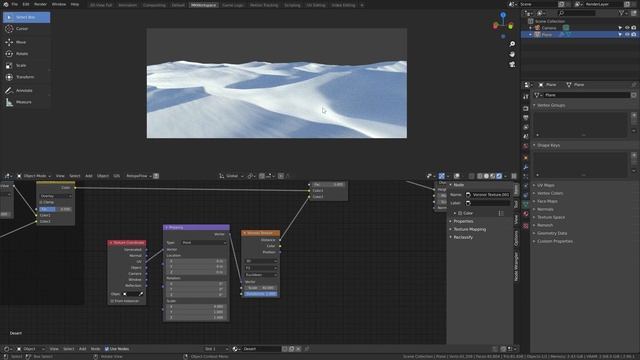
Task: Toggle viewport overlays button
Action: 457,176
